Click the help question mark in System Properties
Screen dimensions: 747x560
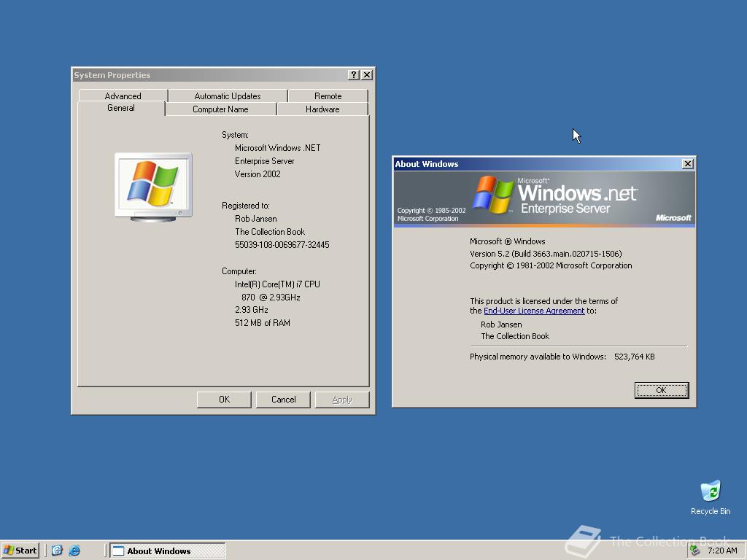click(354, 75)
